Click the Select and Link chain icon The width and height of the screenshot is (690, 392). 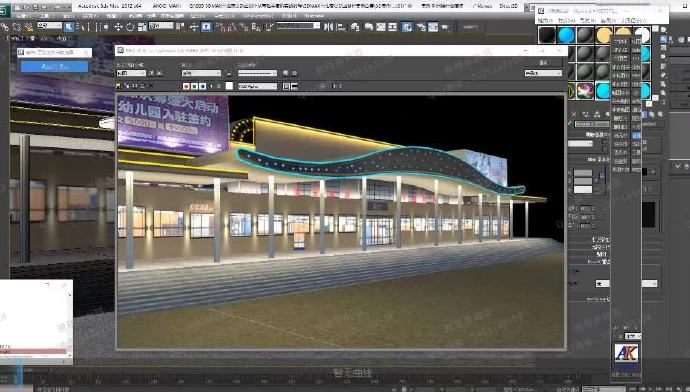point(5,27)
